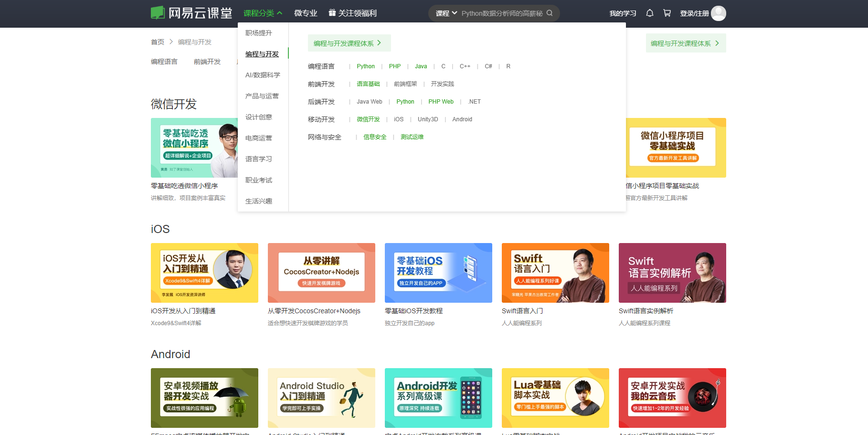
Task: Click the search input field
Action: [x=501, y=13]
